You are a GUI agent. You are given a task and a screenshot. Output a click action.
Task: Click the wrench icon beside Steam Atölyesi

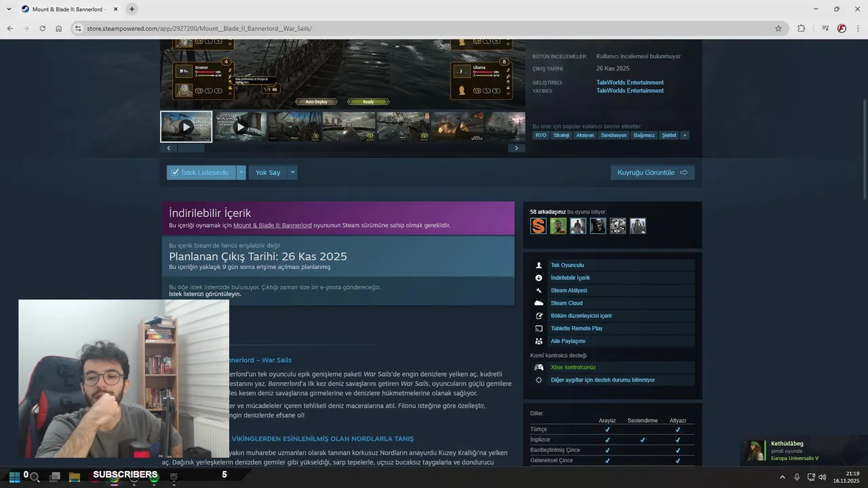pos(539,290)
